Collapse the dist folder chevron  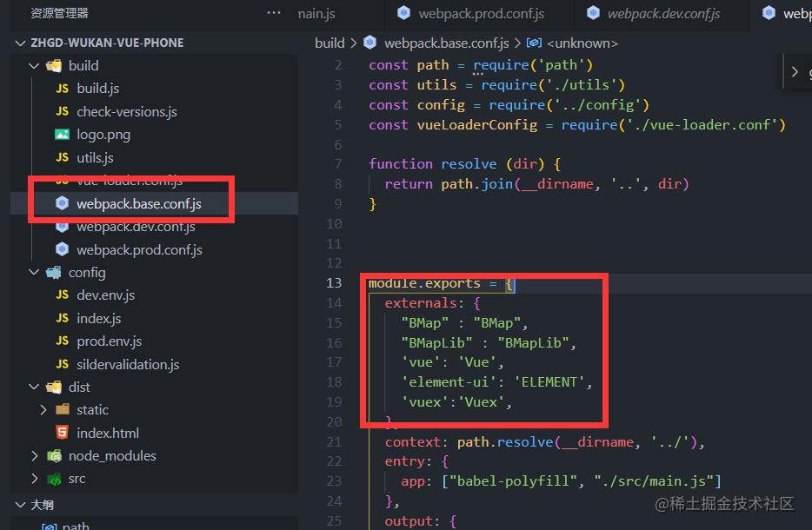pos(34,388)
